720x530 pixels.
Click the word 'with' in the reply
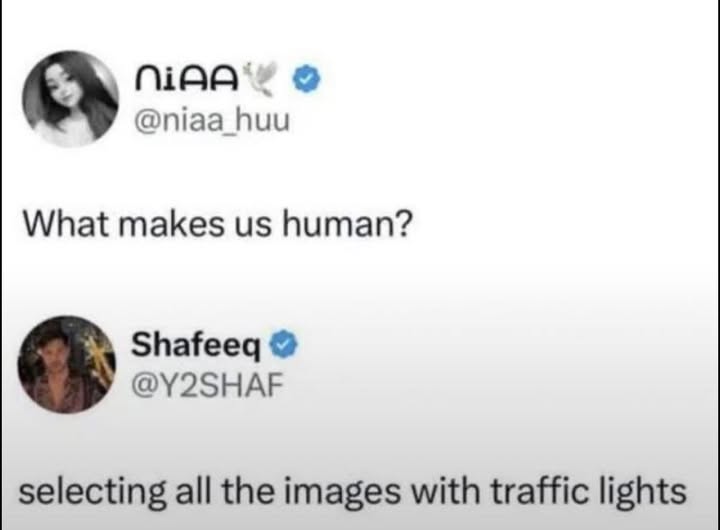[446, 491]
